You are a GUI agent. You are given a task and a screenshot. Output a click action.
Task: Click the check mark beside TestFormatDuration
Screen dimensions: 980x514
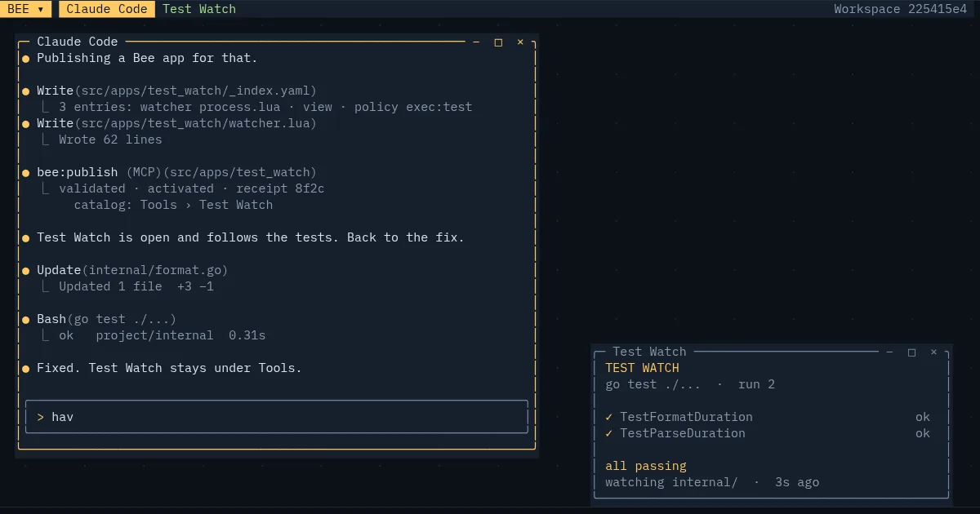(x=609, y=417)
